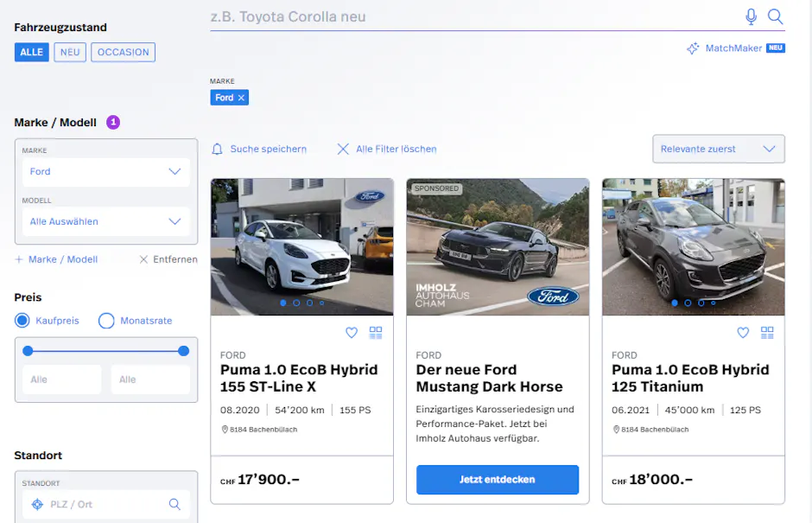The image size is (812, 523).
Task: Select the NEU vehicle condition filter
Action: [70, 53]
